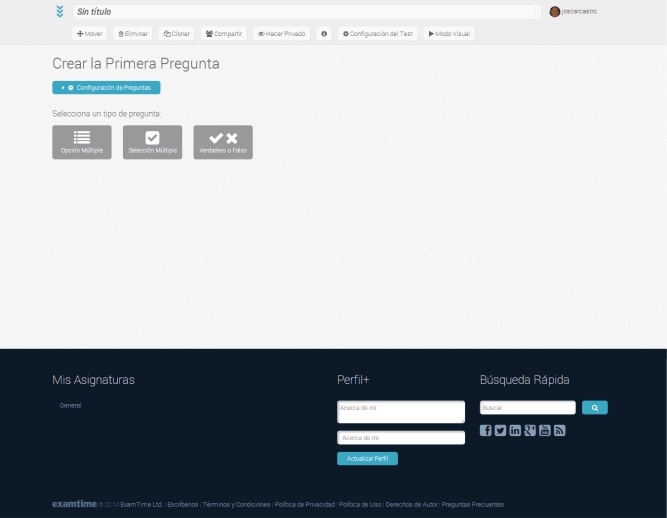Choose Verdadero o Falso question type
Image resolution: width=667 pixels, height=518 pixels.
coord(223,142)
